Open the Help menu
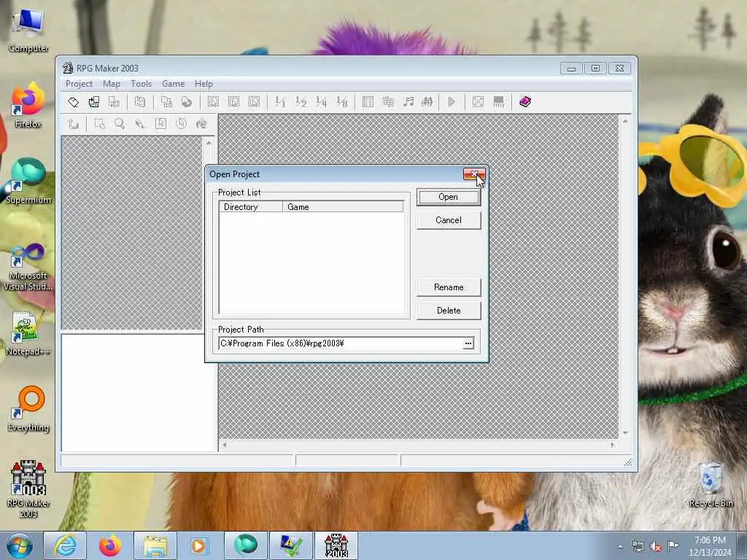Image resolution: width=747 pixels, height=560 pixels. pyautogui.click(x=204, y=84)
